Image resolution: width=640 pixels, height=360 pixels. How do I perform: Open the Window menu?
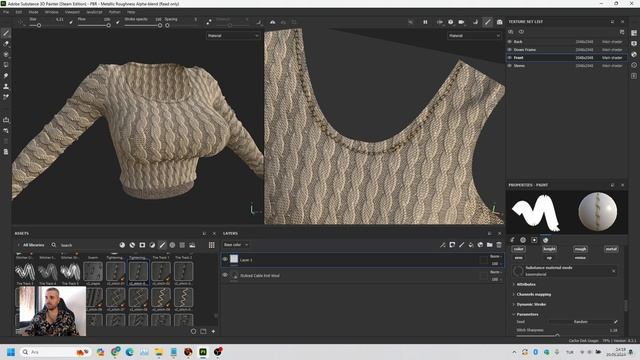(52, 12)
